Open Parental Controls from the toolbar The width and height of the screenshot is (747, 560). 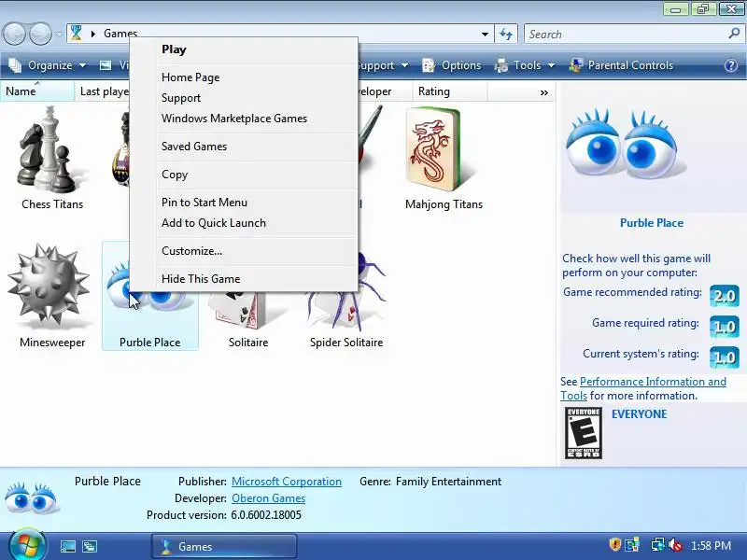621,65
